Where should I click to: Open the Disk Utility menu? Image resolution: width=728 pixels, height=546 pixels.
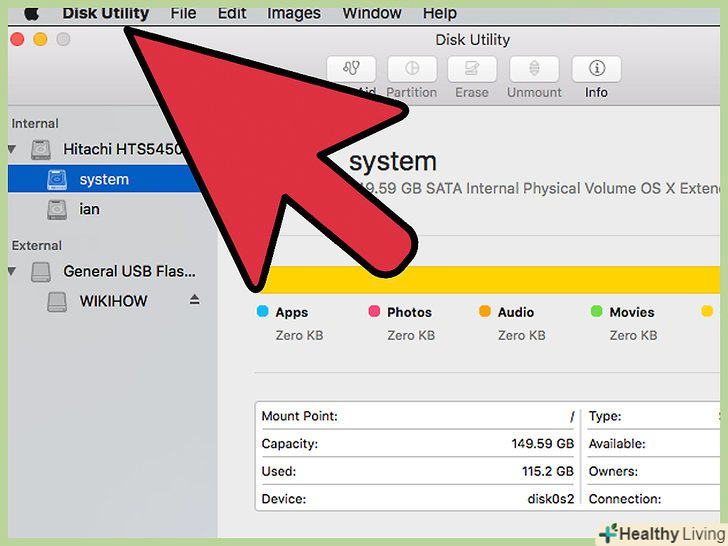pos(105,13)
